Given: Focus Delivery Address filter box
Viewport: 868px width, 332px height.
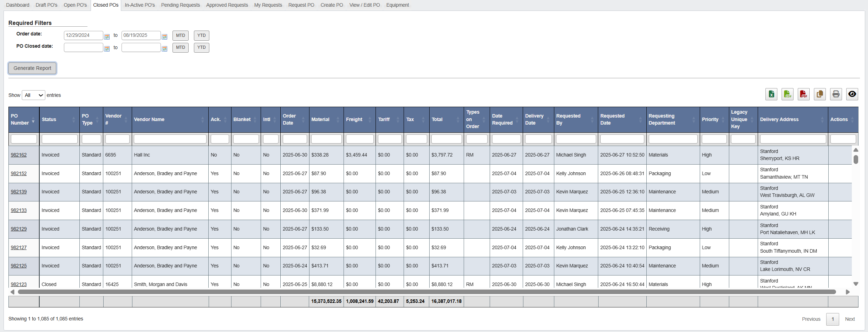Looking at the screenshot, I should pyautogui.click(x=793, y=139).
